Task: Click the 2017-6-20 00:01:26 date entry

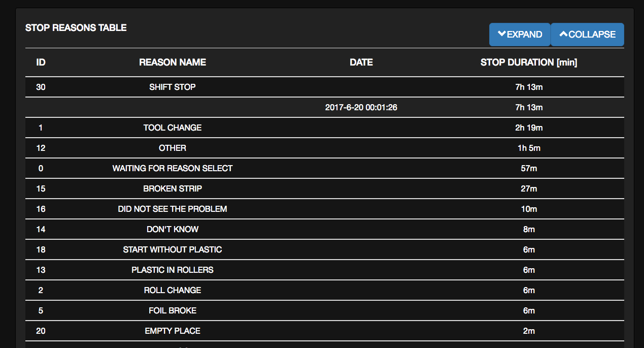Action: pos(361,107)
